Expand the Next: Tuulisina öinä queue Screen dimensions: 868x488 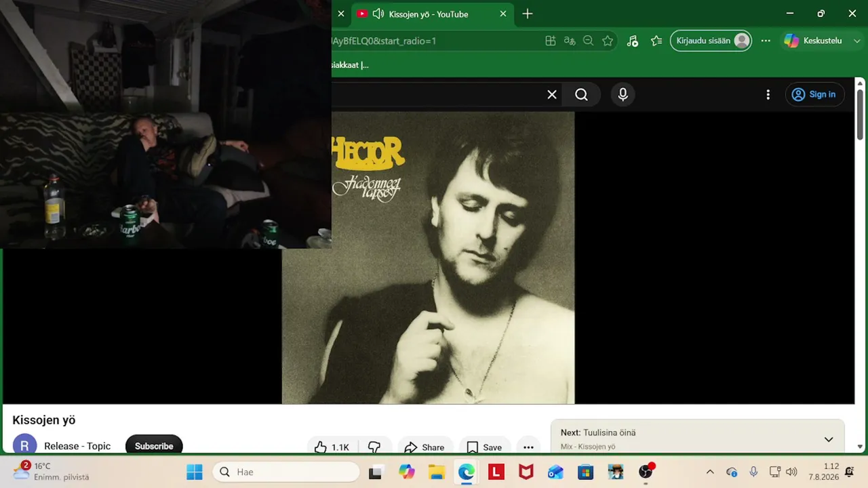pyautogui.click(x=828, y=439)
